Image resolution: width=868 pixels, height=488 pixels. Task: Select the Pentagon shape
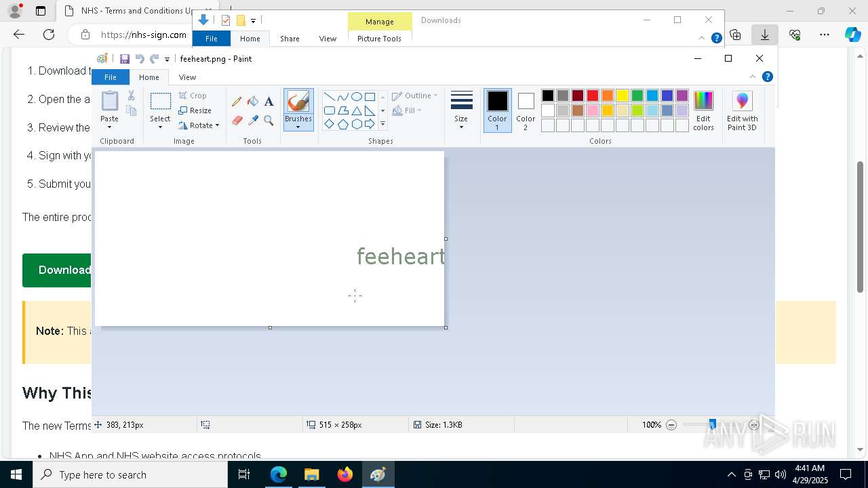click(342, 124)
